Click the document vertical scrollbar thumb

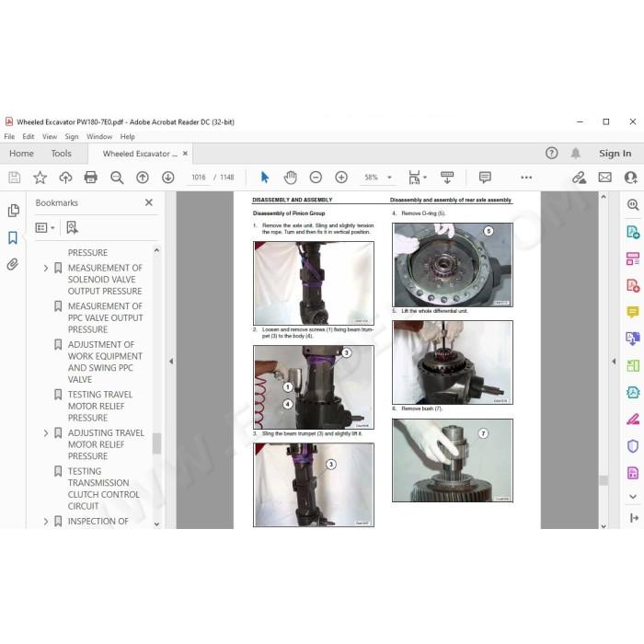pos(604,480)
